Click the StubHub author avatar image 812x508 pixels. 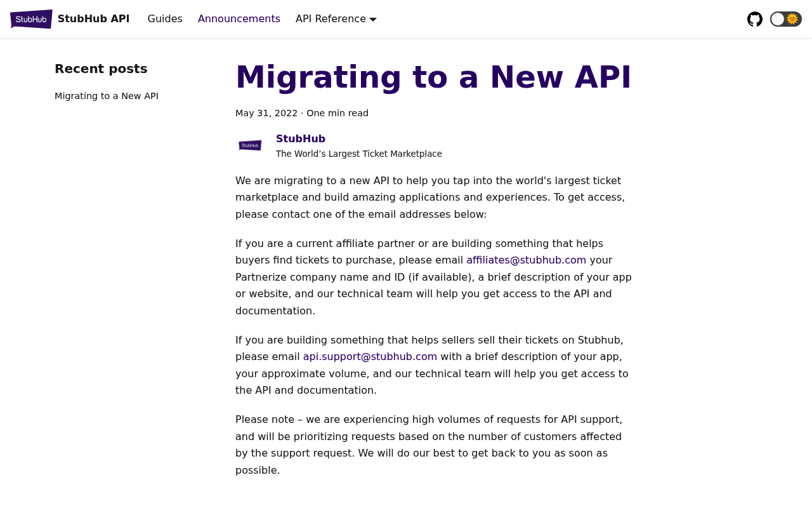(251, 145)
